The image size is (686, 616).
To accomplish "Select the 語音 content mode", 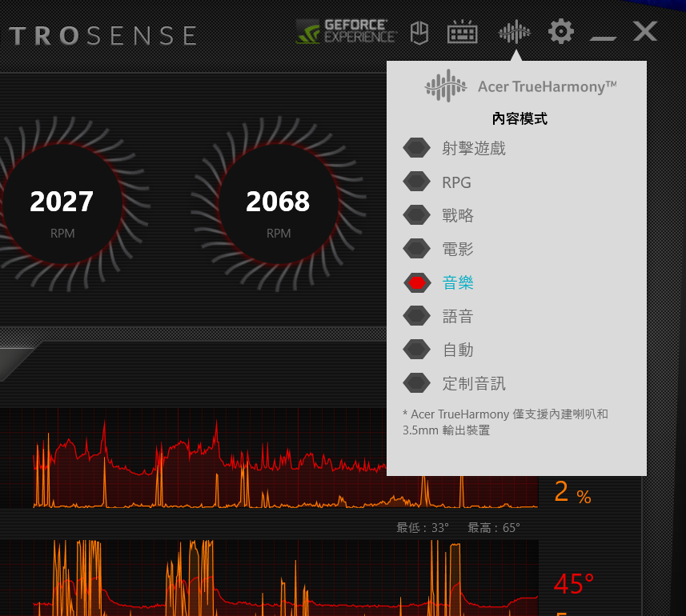I will coord(438,316).
